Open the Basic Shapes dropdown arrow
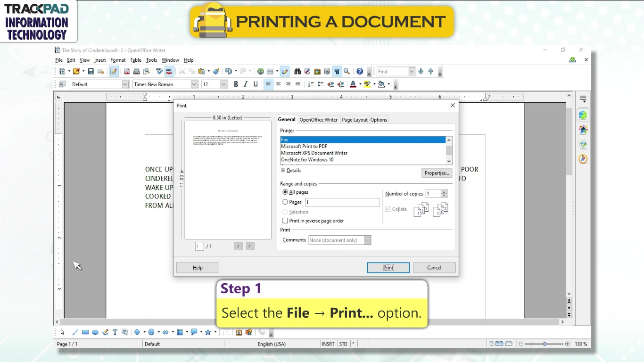644x362 pixels. [145, 332]
